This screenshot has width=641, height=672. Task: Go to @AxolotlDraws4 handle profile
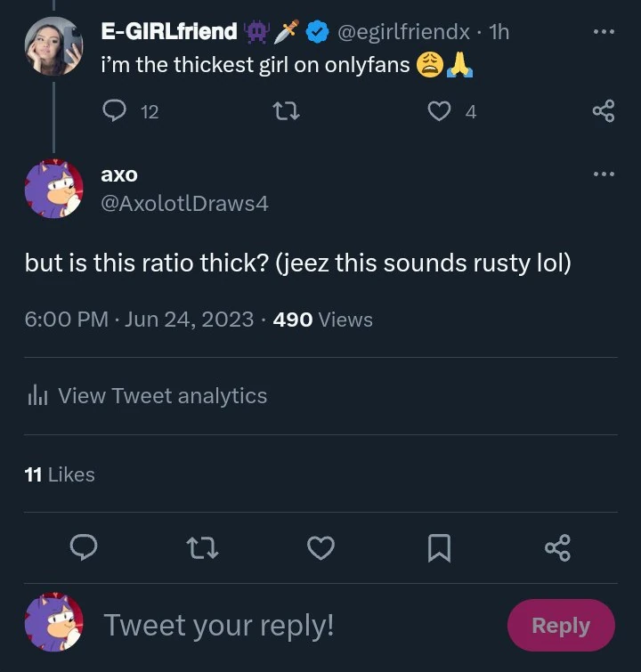(x=184, y=203)
